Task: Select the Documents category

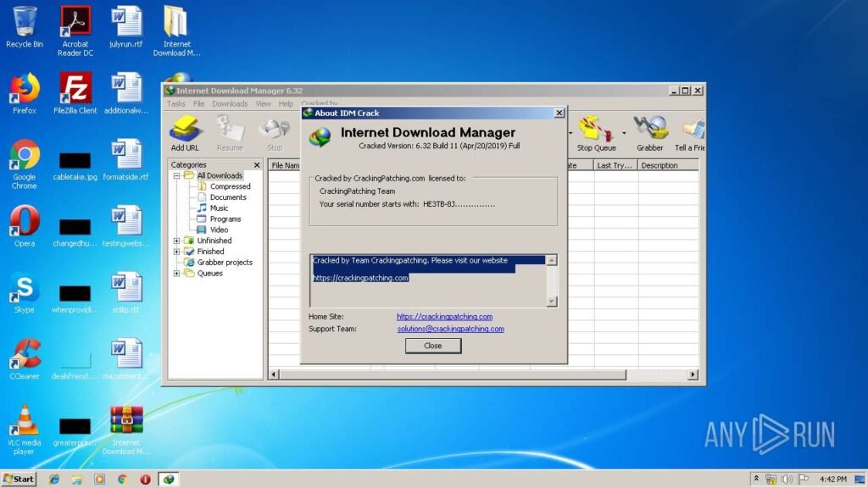Action: point(228,197)
